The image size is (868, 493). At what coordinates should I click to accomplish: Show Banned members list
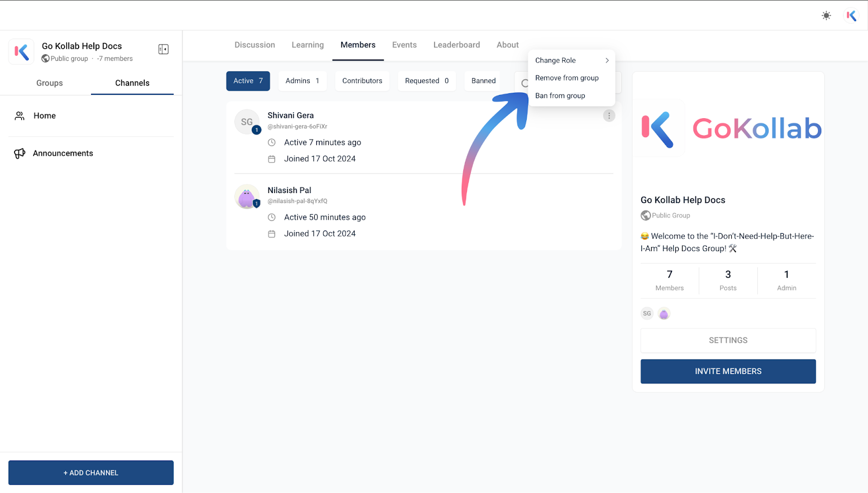[x=483, y=81]
